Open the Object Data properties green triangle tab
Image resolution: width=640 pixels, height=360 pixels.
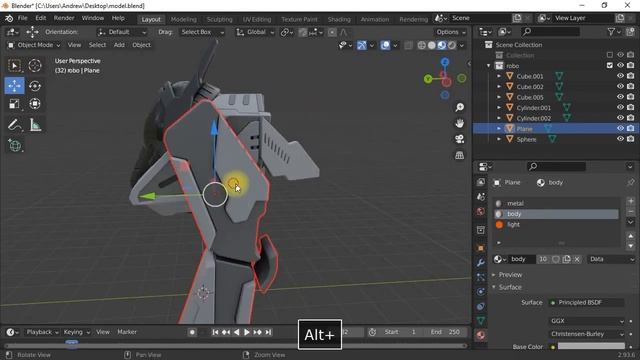[481, 321]
